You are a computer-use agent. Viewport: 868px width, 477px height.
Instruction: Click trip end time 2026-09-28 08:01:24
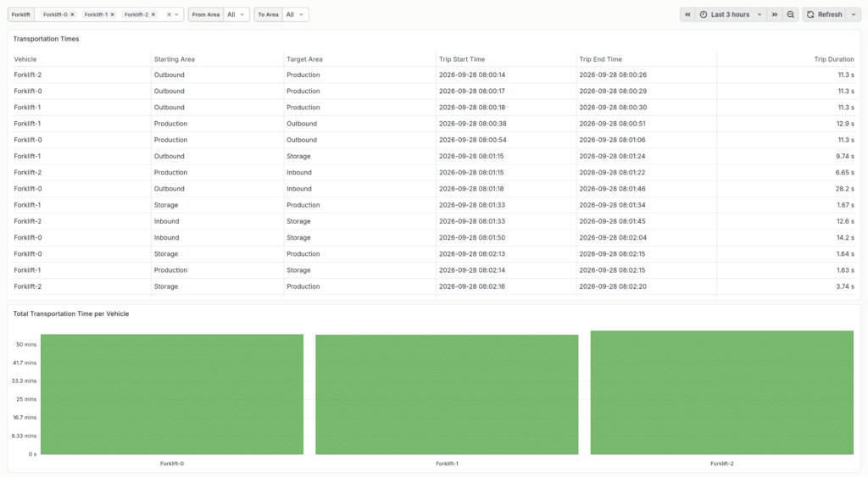(x=612, y=156)
